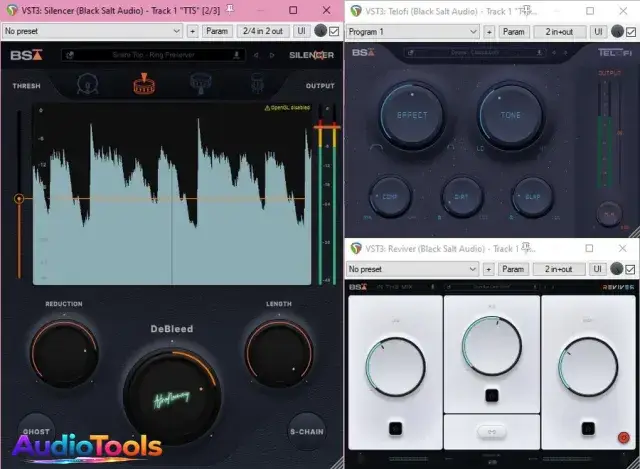Click the TELOFI logo
The width and height of the screenshot is (640, 469).
point(615,52)
